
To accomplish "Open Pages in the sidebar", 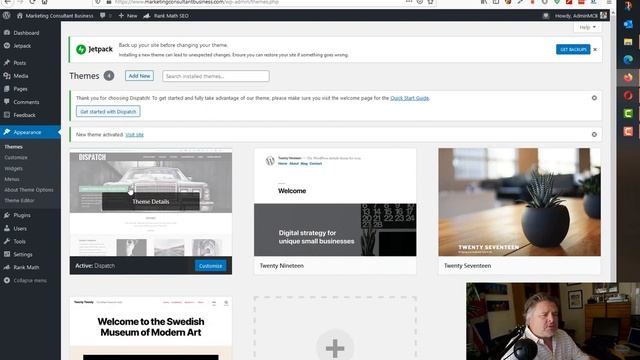I will pyautogui.click(x=20, y=89).
